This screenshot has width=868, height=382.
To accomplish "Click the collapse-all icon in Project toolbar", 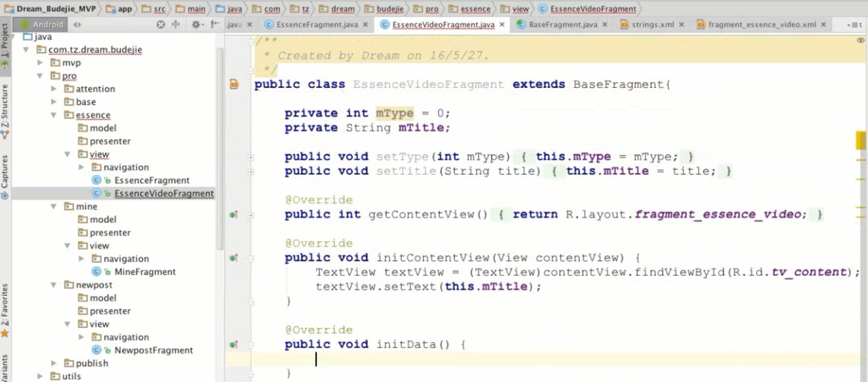I will click(x=176, y=24).
